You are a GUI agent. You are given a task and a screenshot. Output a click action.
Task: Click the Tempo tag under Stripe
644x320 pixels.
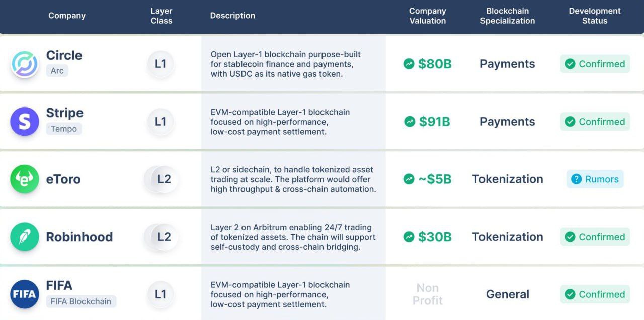click(x=64, y=129)
